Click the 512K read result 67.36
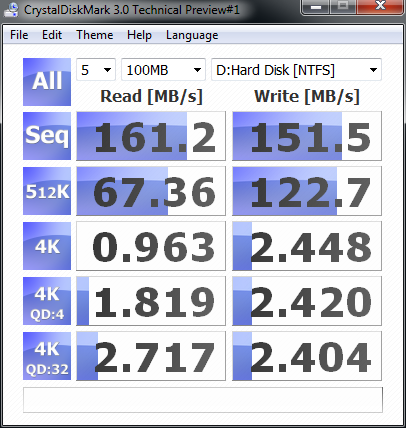 (151, 191)
